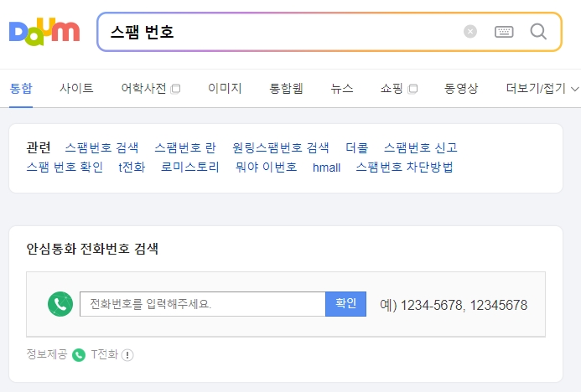The image size is (581, 392).
Task: Click the new-window icon beside 어학사전
Action: click(x=175, y=89)
